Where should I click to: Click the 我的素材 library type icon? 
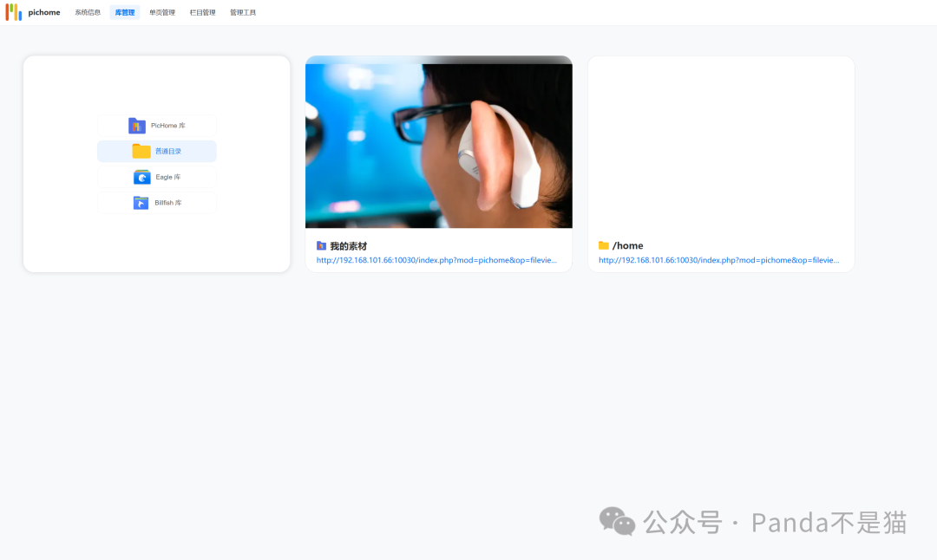pos(322,245)
